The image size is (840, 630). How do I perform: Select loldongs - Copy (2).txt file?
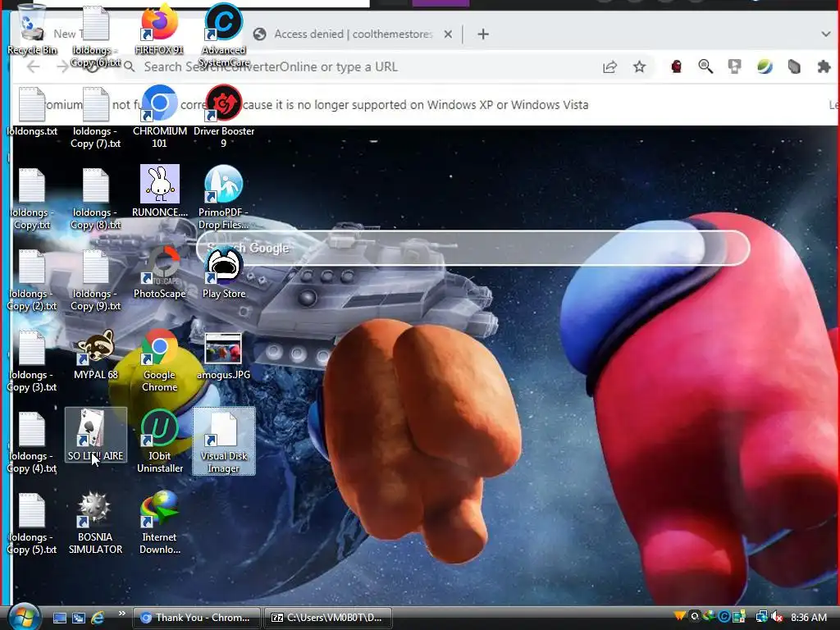pyautogui.click(x=32, y=281)
